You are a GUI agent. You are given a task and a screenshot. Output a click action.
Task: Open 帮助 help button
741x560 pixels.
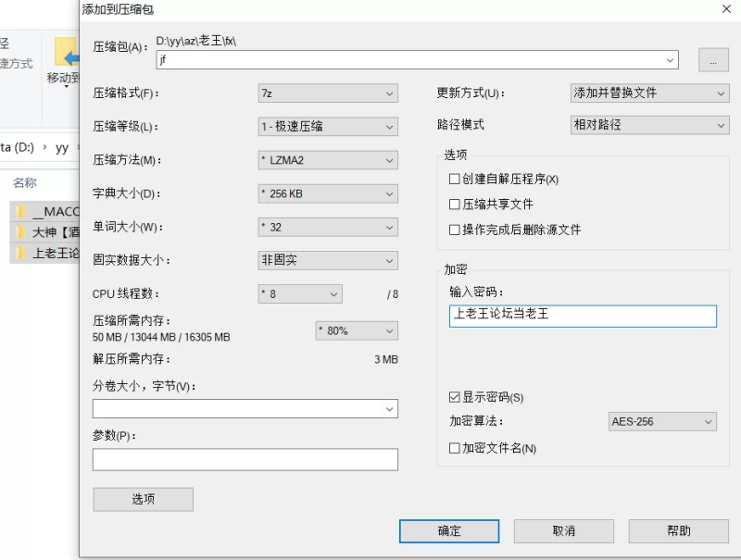(679, 531)
